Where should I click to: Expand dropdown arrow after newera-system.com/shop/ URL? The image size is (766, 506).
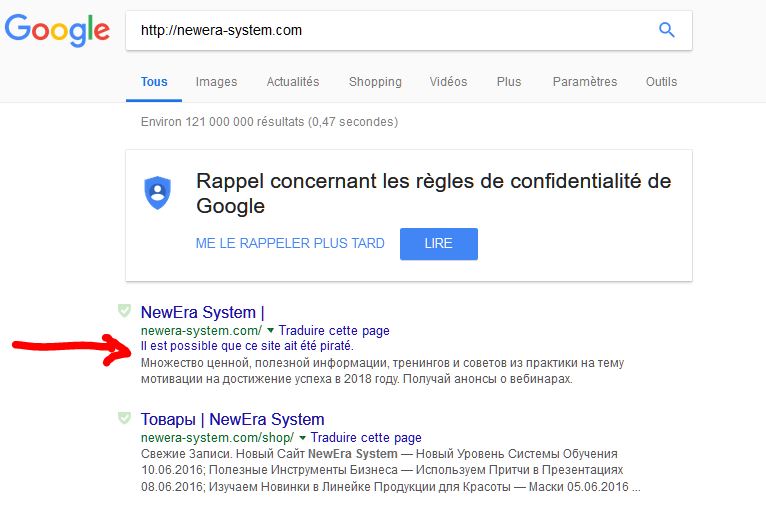pyautogui.click(x=302, y=438)
